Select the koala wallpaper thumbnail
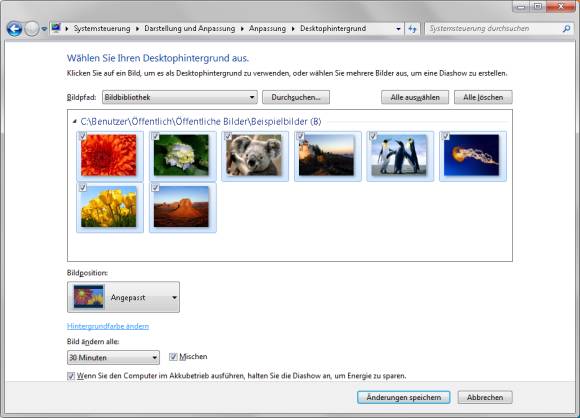This screenshot has height=418, width=580. click(254, 155)
